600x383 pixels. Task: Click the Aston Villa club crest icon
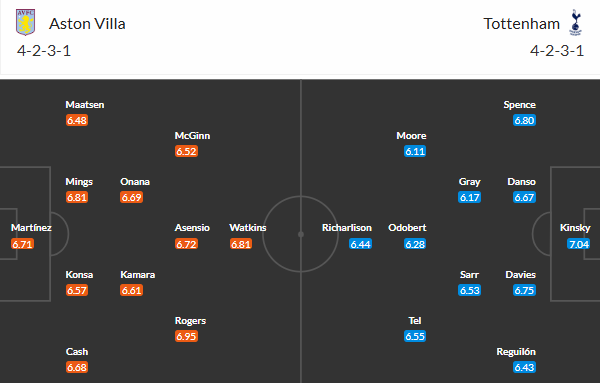click(x=26, y=22)
